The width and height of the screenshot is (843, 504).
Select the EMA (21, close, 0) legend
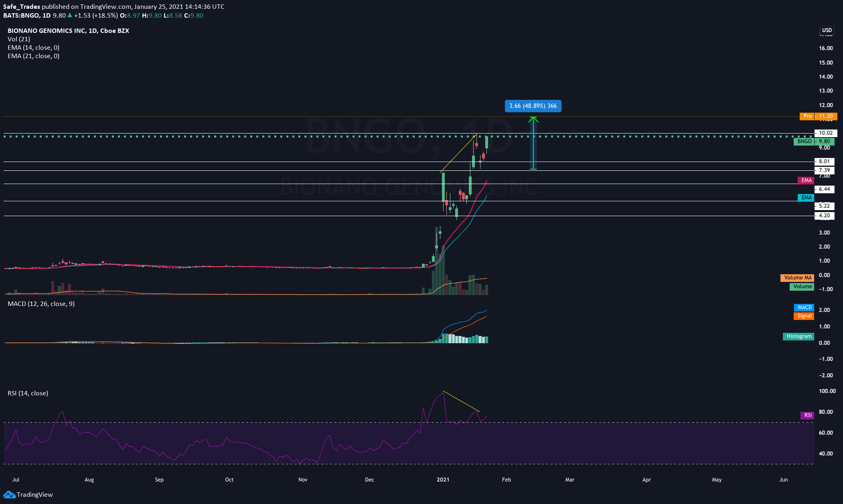pyautogui.click(x=33, y=56)
